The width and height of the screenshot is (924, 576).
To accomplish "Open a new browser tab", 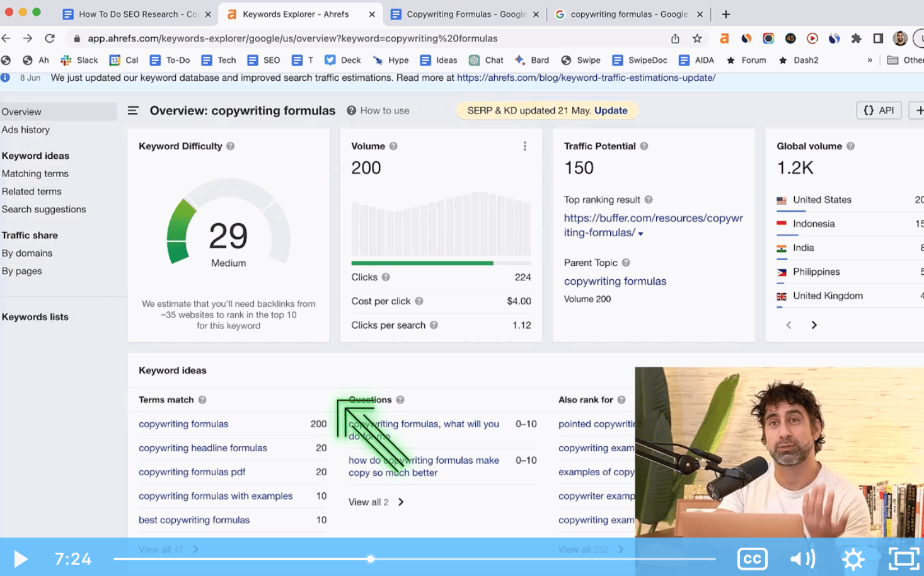I will point(726,14).
